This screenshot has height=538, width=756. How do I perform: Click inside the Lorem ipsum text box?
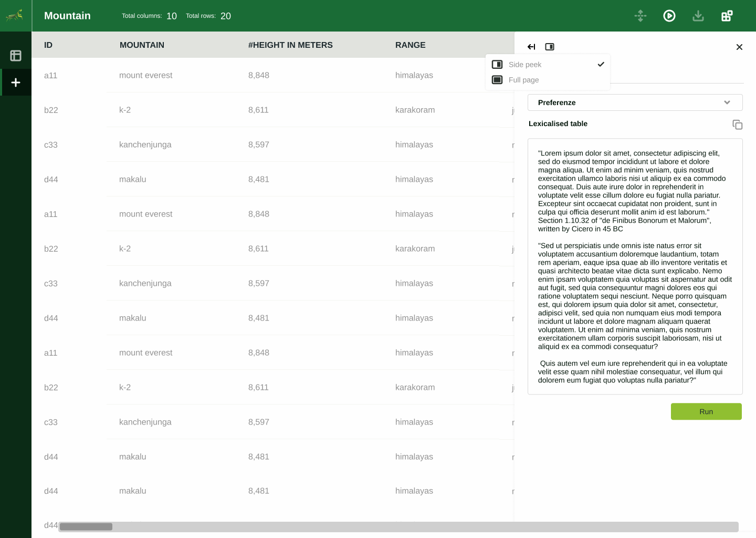pyautogui.click(x=635, y=266)
